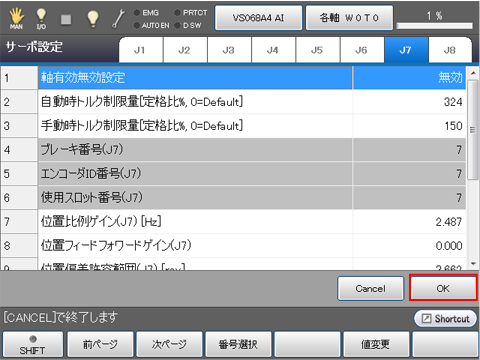
Task: Click row number 5 header
Action: coord(19,174)
